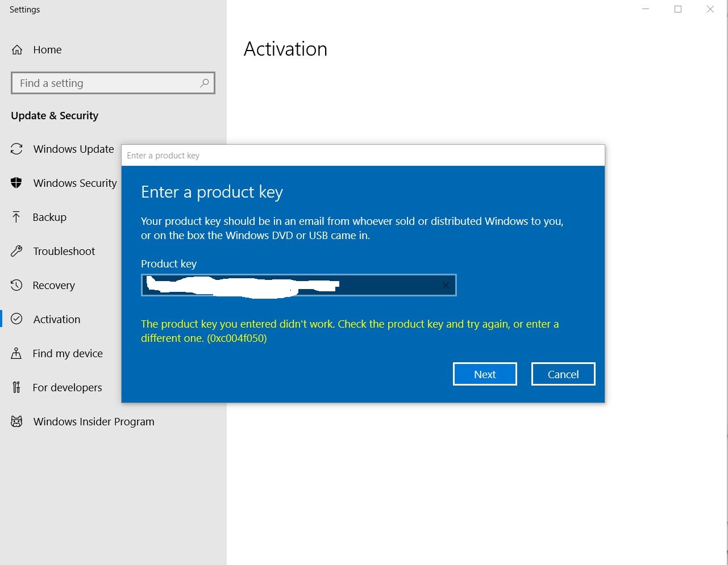Click the Activation checkmark circle icon
The image size is (728, 565).
[17, 319]
